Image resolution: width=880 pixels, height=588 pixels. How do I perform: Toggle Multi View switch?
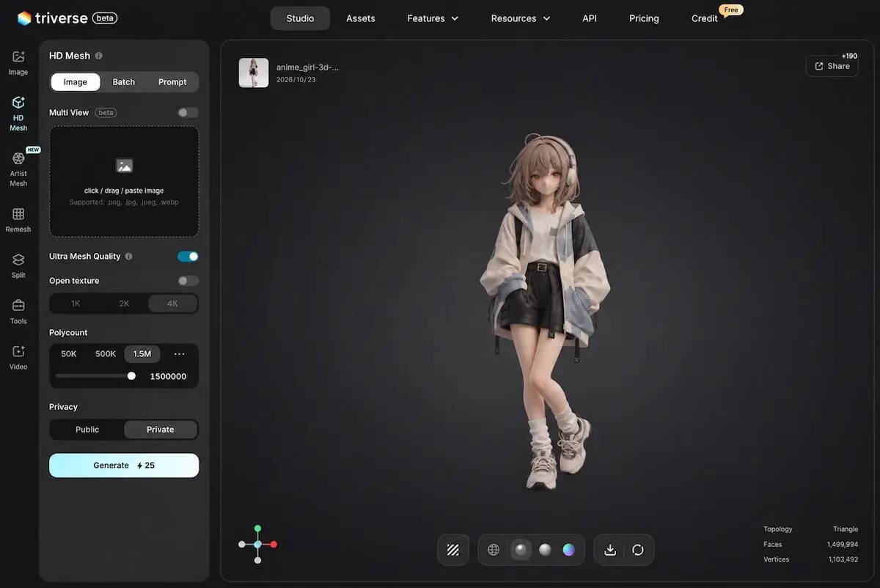click(x=188, y=113)
